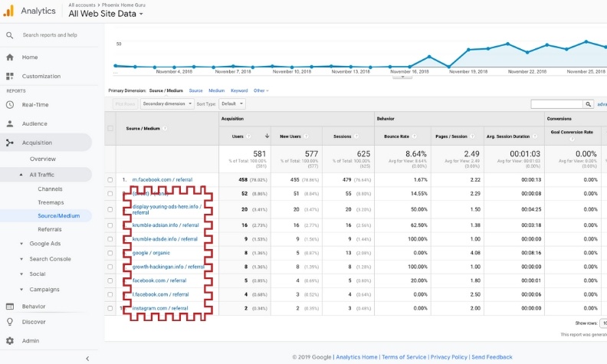Open the Channels report in sidebar
The width and height of the screenshot is (607, 364).
[x=50, y=189]
